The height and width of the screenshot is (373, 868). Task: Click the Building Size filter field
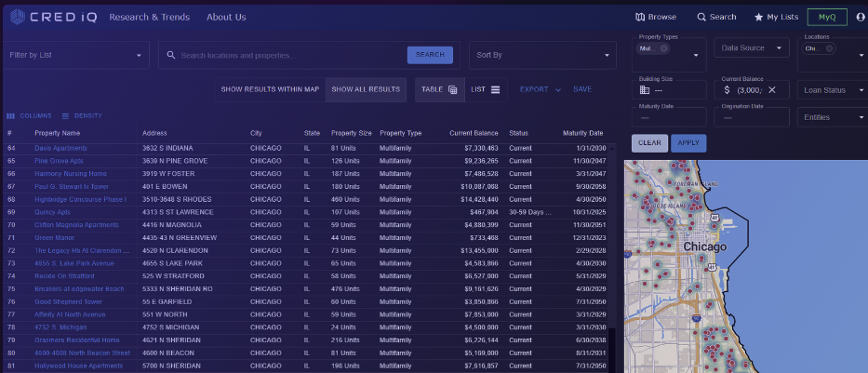[669, 89]
